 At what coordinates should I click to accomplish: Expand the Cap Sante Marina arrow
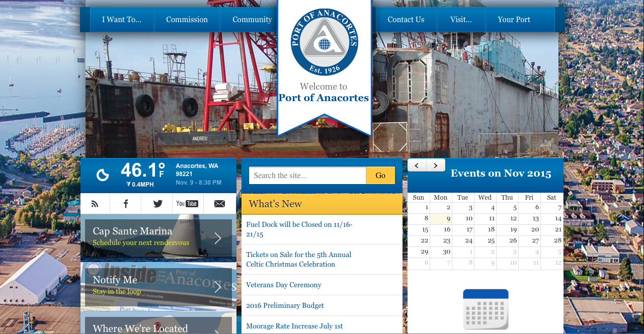click(218, 238)
